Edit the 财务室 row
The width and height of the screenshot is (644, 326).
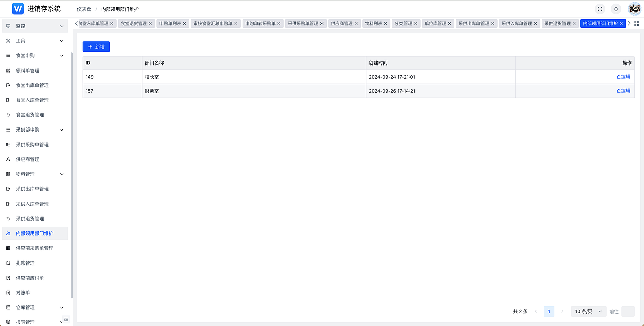pyautogui.click(x=623, y=91)
